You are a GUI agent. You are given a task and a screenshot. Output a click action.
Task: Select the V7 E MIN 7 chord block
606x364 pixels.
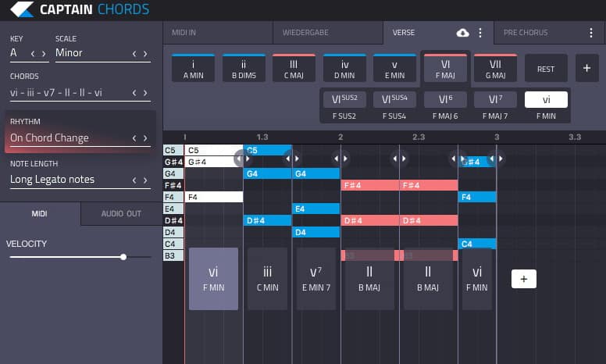coord(316,279)
